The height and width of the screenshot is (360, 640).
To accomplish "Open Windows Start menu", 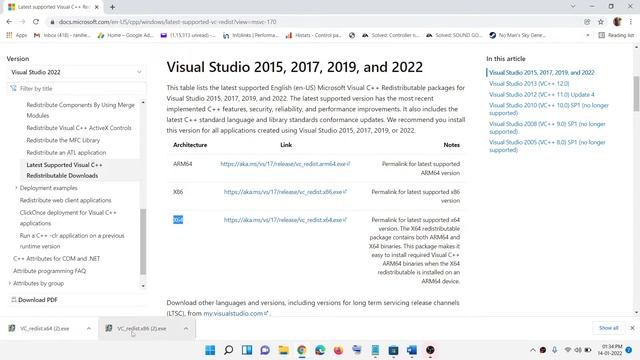I will coord(210,350).
